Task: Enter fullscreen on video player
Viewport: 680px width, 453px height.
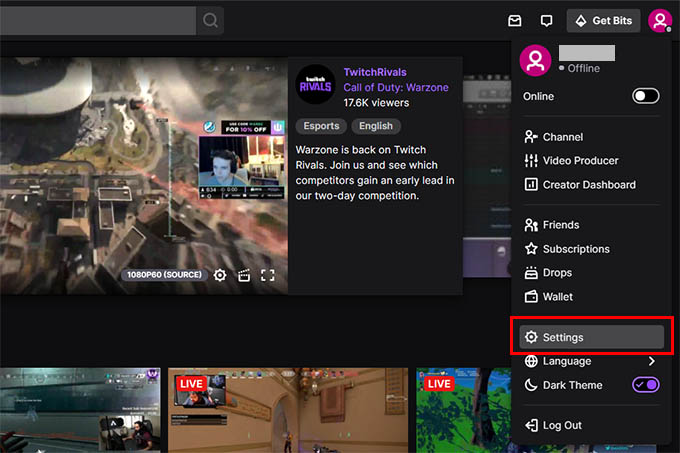Action: 268,275
